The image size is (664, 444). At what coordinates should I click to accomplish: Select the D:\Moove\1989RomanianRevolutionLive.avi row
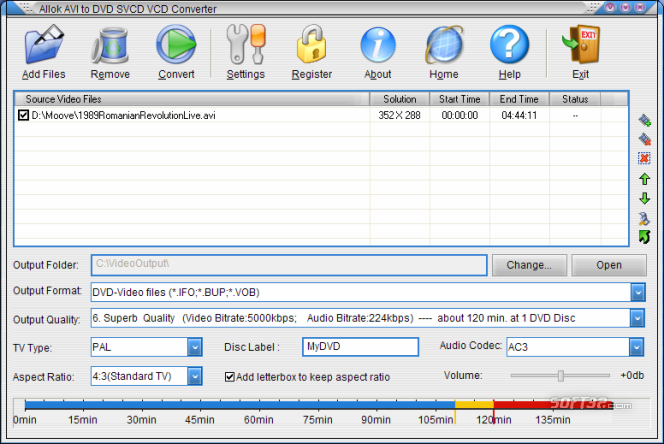pyautogui.click(x=321, y=115)
